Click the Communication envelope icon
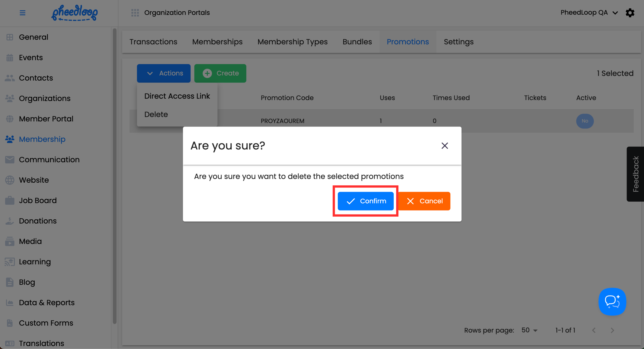The image size is (644, 349). tap(10, 159)
